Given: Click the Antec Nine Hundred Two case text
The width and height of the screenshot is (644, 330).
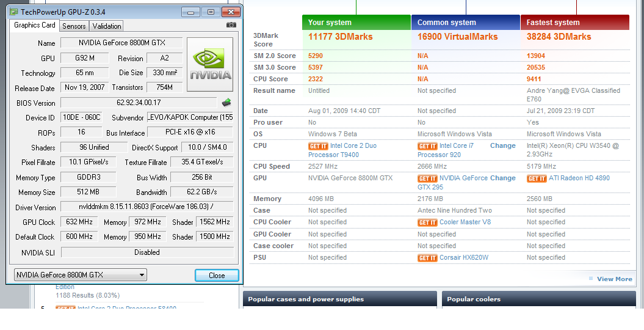Looking at the screenshot, I should click(x=455, y=210).
